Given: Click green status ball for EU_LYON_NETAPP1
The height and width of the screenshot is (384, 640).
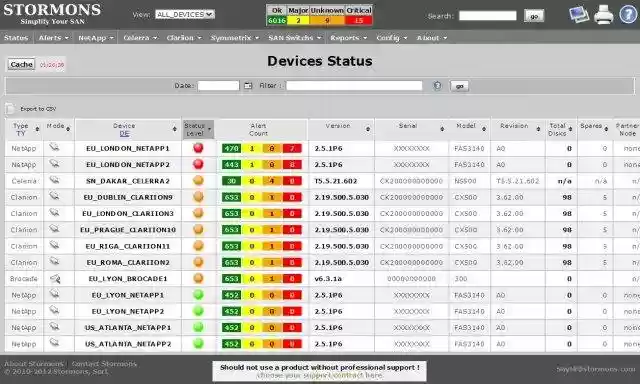Looking at the screenshot, I should pos(198,295).
